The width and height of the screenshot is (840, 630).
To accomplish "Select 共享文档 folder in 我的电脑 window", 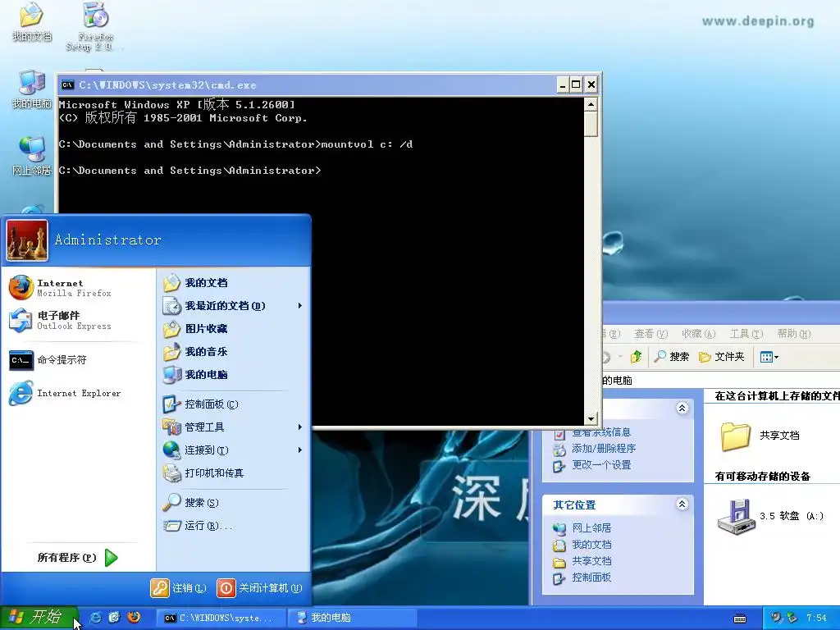I will click(760, 436).
